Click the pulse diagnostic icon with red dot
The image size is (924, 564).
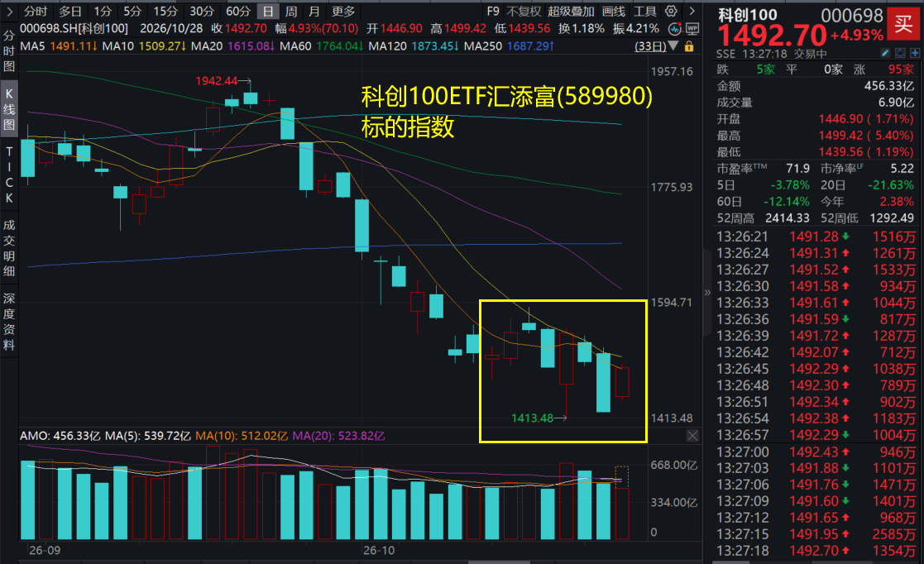(675, 29)
